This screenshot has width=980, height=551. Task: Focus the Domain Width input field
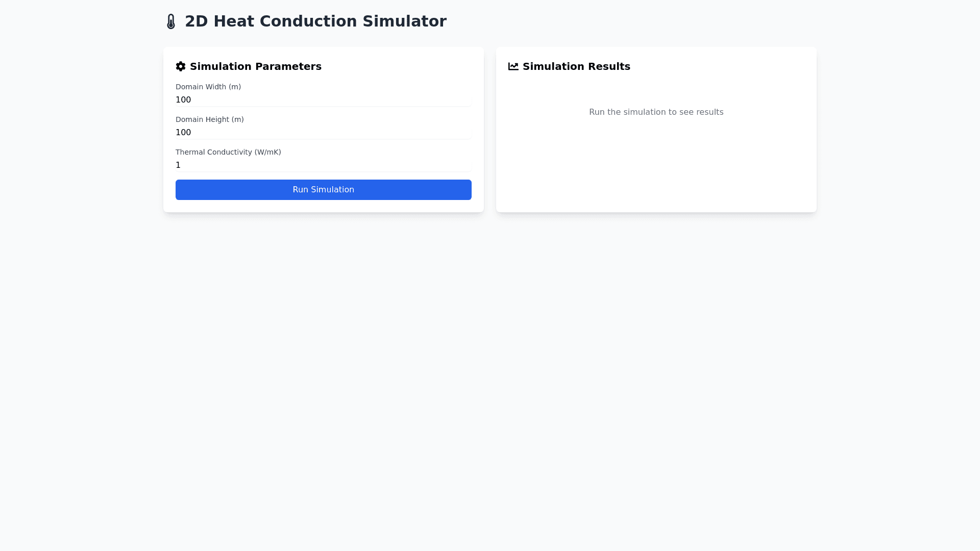click(x=323, y=100)
